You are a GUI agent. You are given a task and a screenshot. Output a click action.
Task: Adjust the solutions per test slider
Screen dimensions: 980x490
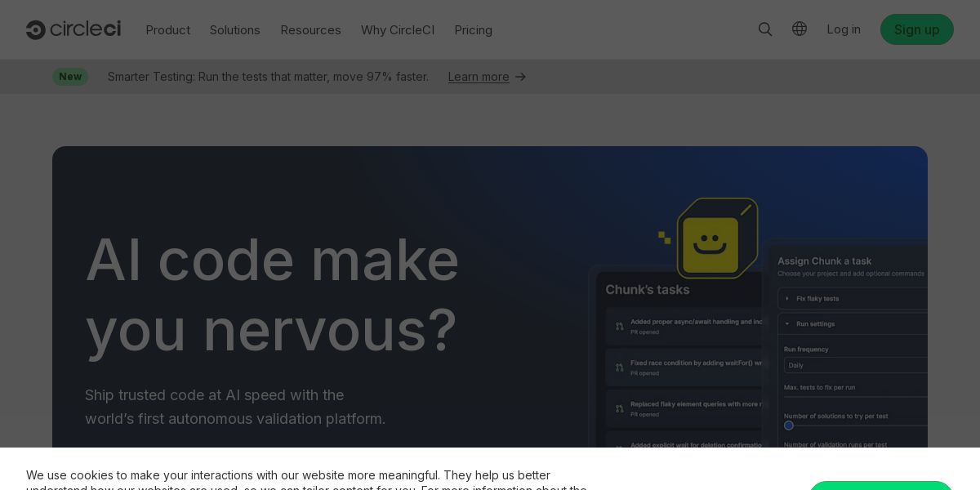[789, 425]
